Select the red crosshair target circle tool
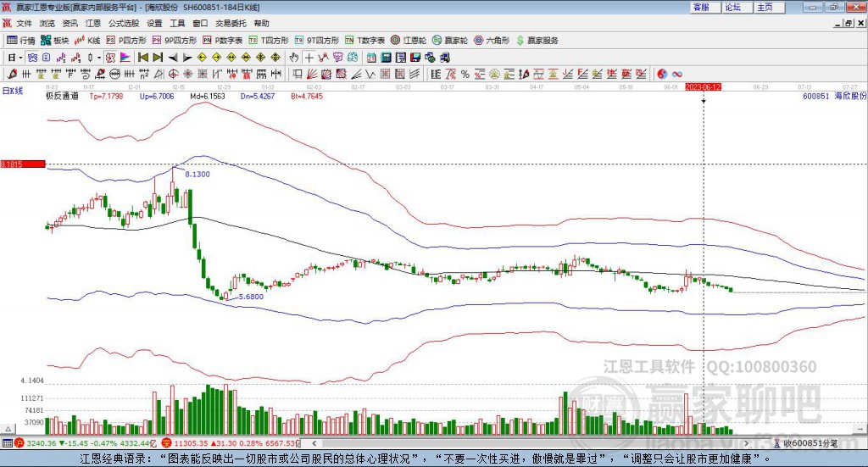This screenshot has width=868, height=467. click(173, 74)
